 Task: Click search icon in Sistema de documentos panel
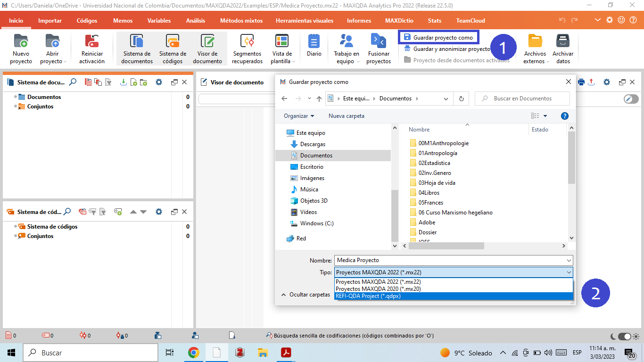click(x=73, y=82)
